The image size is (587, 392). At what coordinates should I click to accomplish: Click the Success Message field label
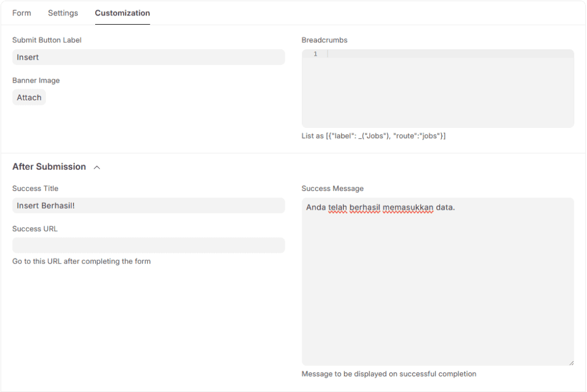tap(332, 189)
